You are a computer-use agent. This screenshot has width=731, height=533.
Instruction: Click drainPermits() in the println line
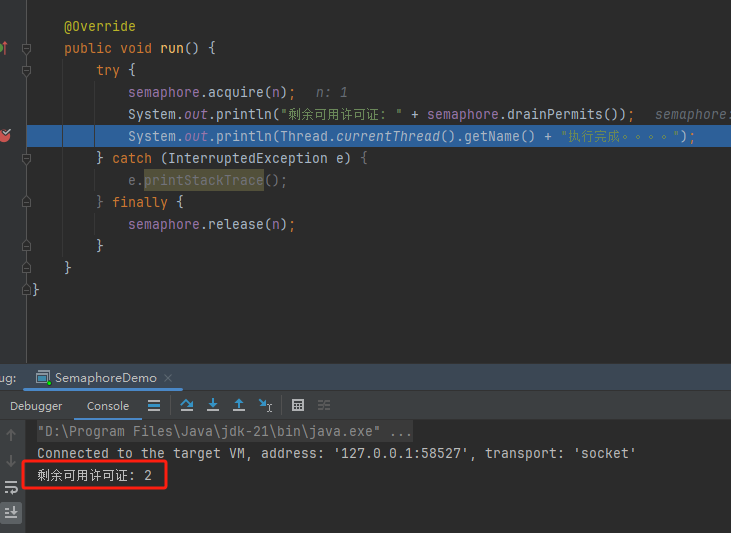564,114
